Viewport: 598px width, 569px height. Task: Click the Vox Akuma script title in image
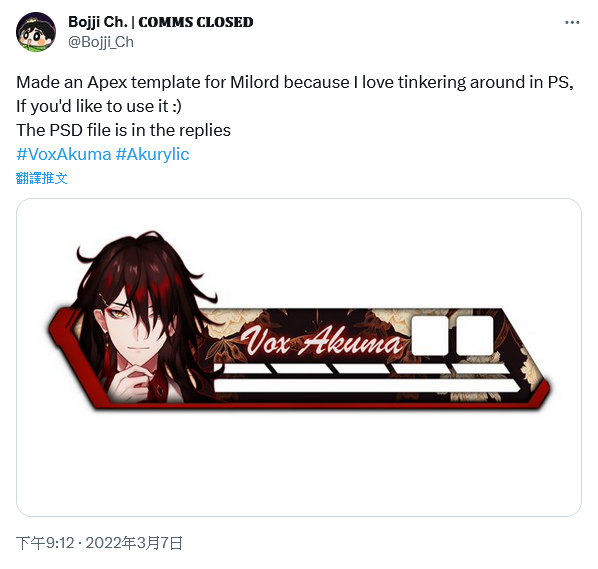pos(322,342)
